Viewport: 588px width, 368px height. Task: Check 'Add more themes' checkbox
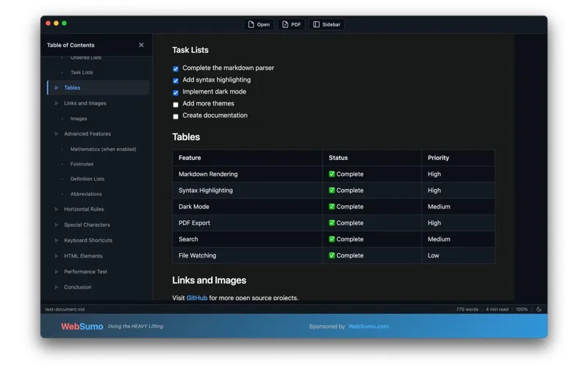point(176,105)
